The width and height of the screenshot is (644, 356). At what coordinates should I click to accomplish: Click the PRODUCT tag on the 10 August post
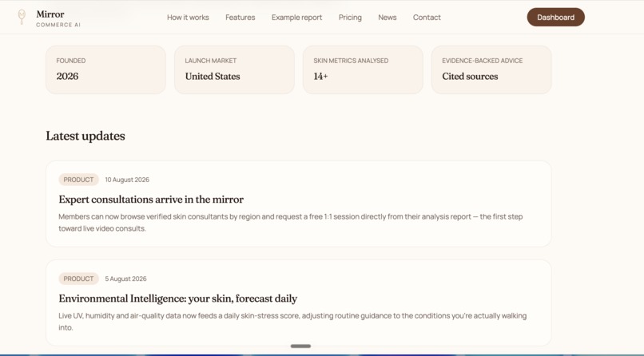[x=78, y=180]
